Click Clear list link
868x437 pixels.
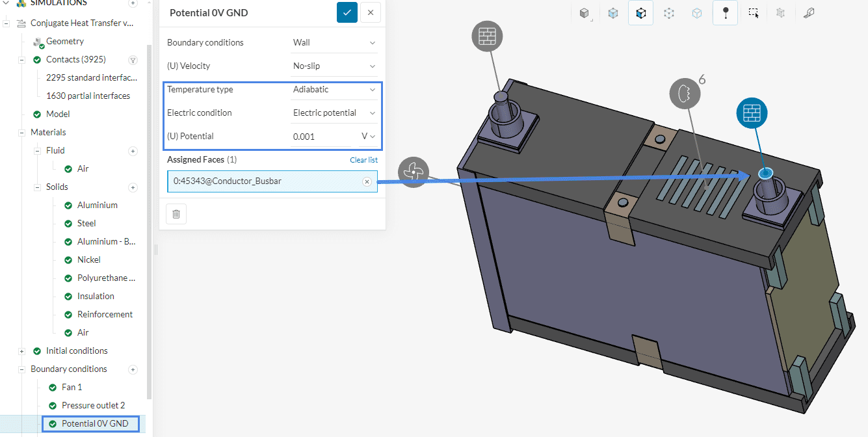coord(363,160)
